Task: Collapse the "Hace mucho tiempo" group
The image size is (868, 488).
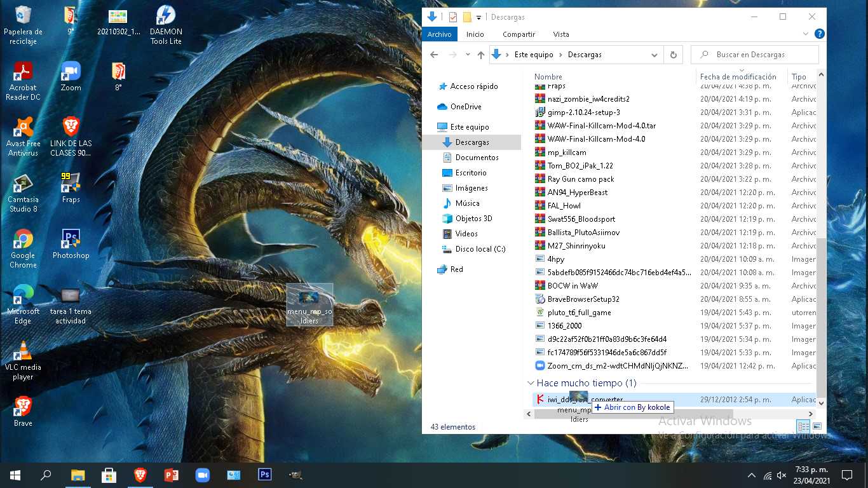Action: pyautogui.click(x=531, y=383)
